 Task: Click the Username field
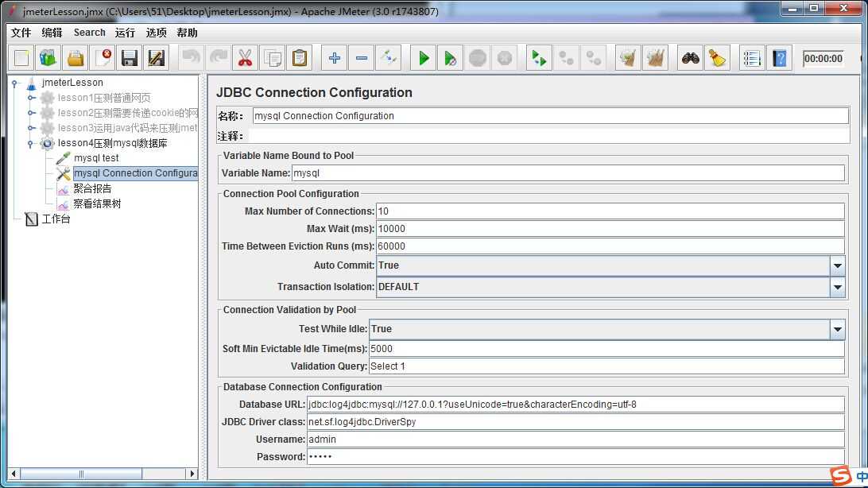tap(575, 440)
